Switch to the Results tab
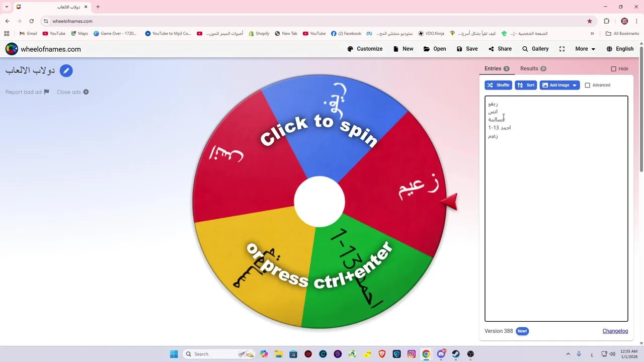This screenshot has height=362, width=644. pyautogui.click(x=533, y=68)
